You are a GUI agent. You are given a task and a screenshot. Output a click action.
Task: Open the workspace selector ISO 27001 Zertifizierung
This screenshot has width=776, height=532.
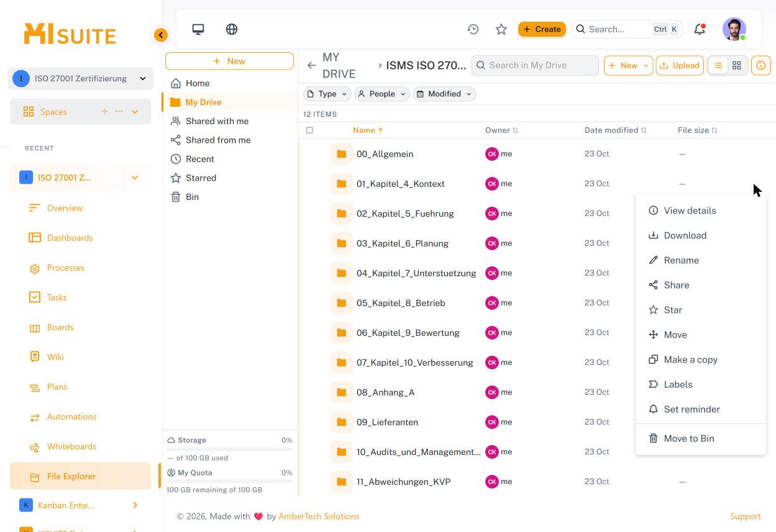pos(80,78)
